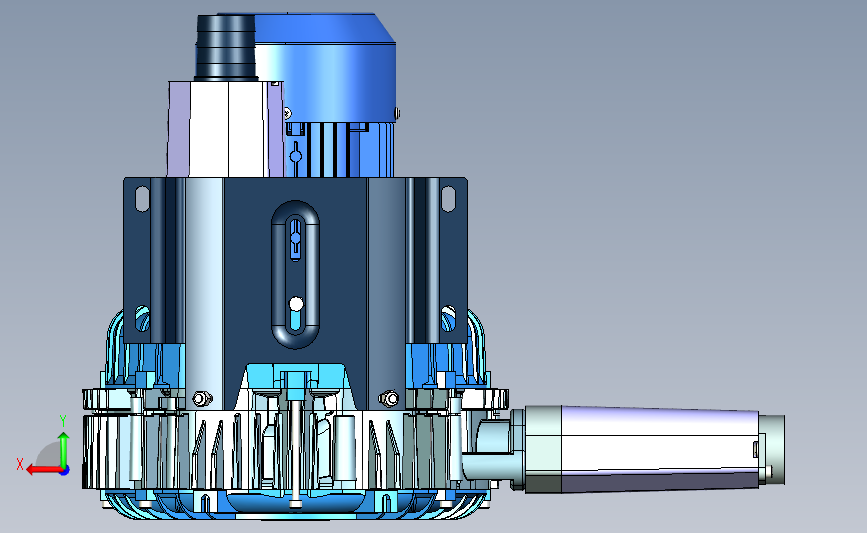Pick the lower-left slotted hole of the dark bracket
The height and width of the screenshot is (533, 867).
(x=143, y=319)
